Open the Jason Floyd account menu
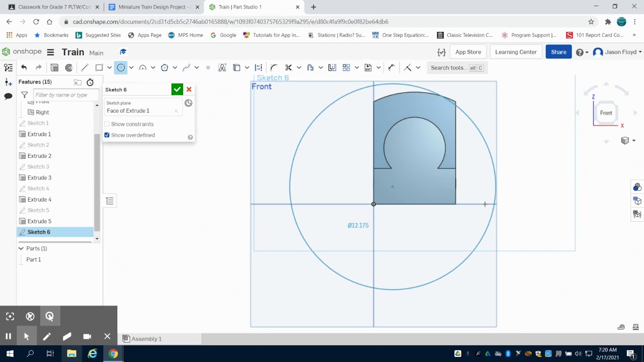 (x=617, y=52)
